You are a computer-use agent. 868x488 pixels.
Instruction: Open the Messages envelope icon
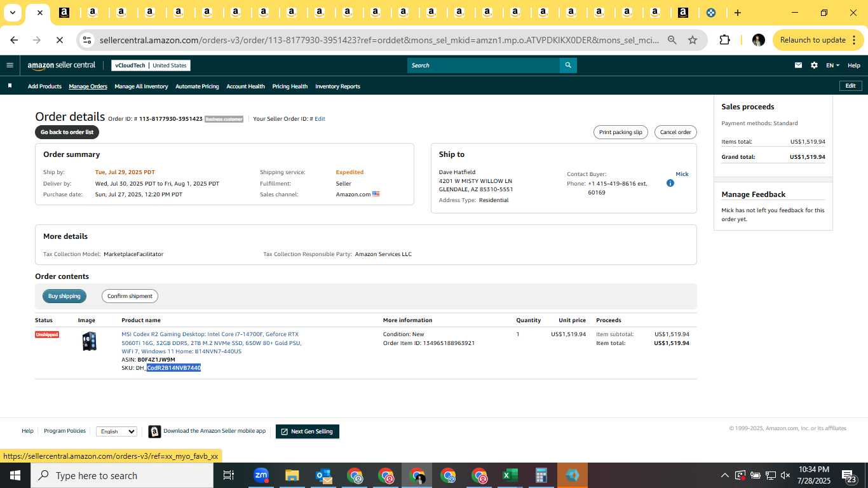click(x=799, y=65)
